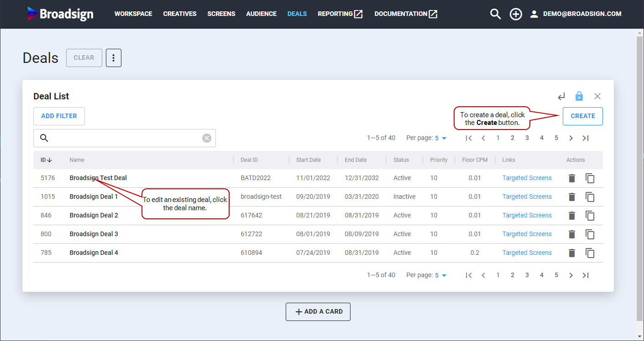Delete Broadsign Deal 3 with trash icon
The width and height of the screenshot is (644, 341).
point(571,234)
